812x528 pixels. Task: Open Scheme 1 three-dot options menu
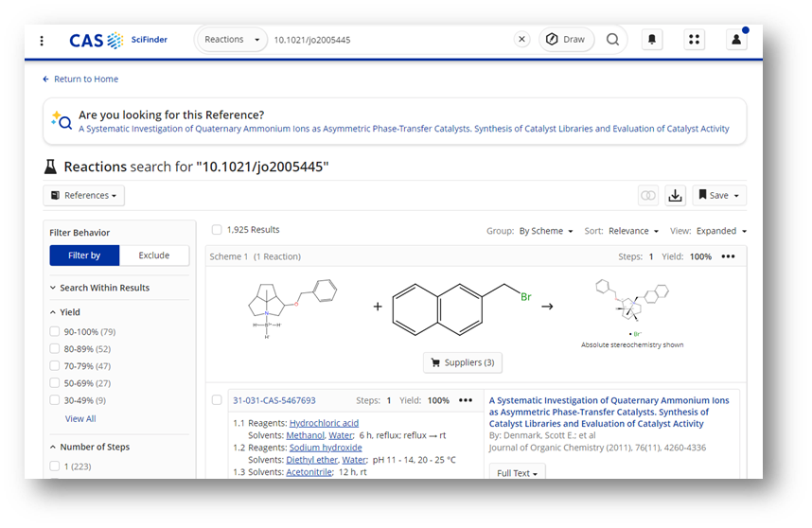(x=728, y=256)
